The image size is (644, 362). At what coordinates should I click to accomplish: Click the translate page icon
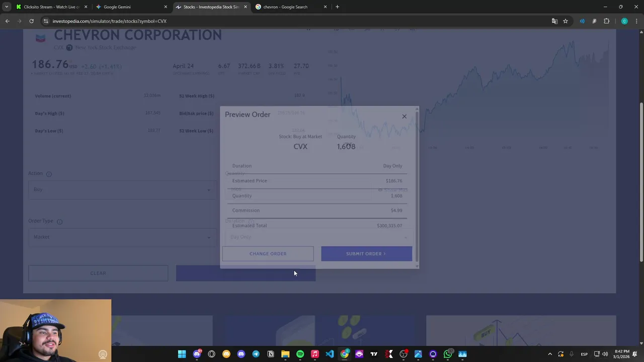tap(554, 21)
